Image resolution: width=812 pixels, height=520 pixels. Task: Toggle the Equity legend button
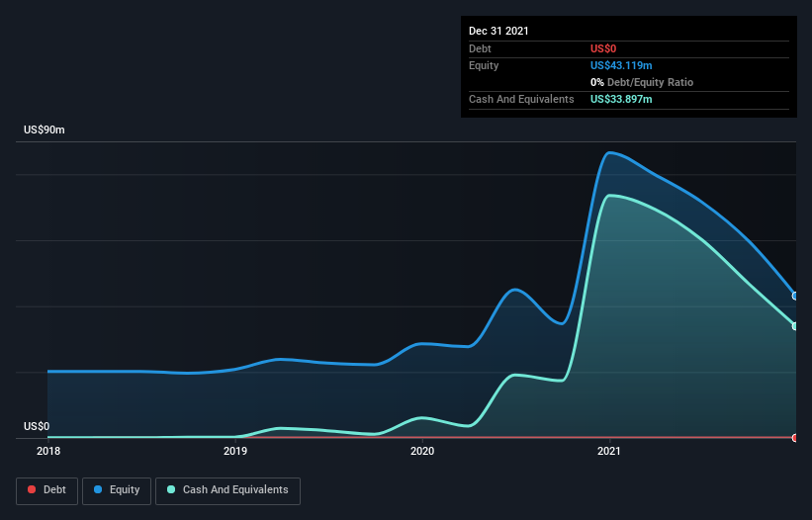[x=117, y=490]
